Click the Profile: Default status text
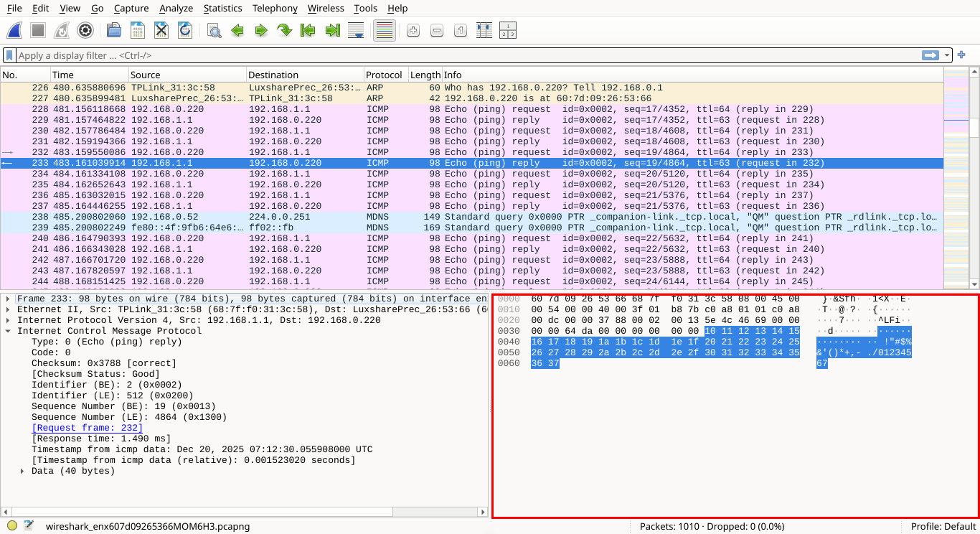980x534 pixels. coord(943,526)
